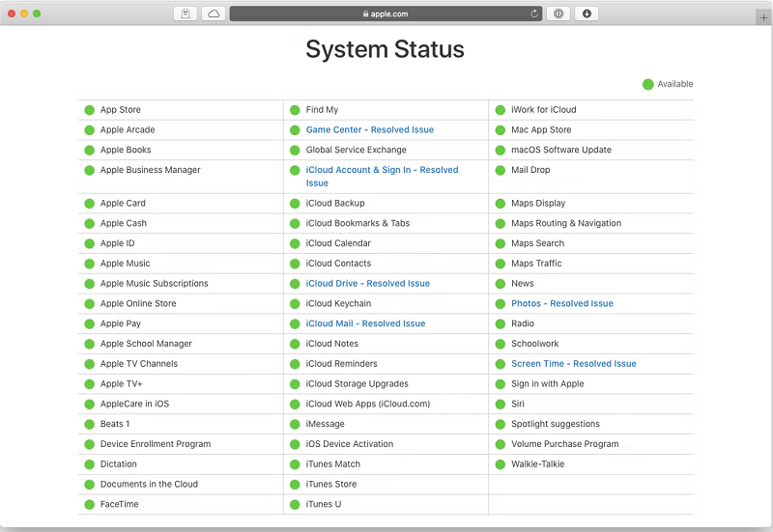Select the iCloud Bookmarks & Tabs text
This screenshot has height=532, width=773.
(x=358, y=223)
